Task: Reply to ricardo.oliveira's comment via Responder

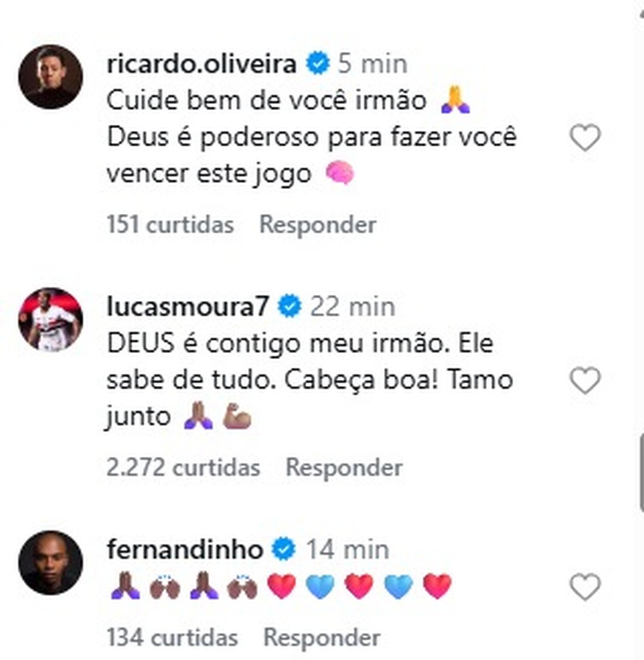Action: 317,225
